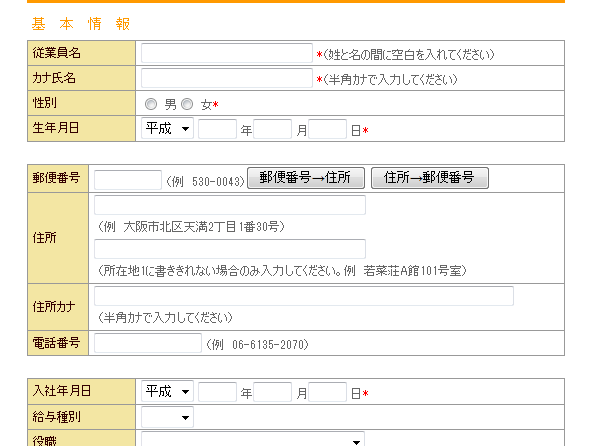Click the 生年月日 day input box
The image size is (597, 446).
click(x=327, y=129)
